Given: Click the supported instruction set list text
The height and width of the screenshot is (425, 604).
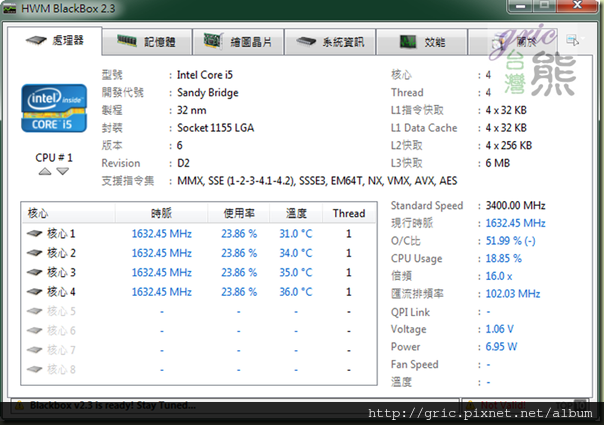Looking at the screenshot, I should (317, 181).
